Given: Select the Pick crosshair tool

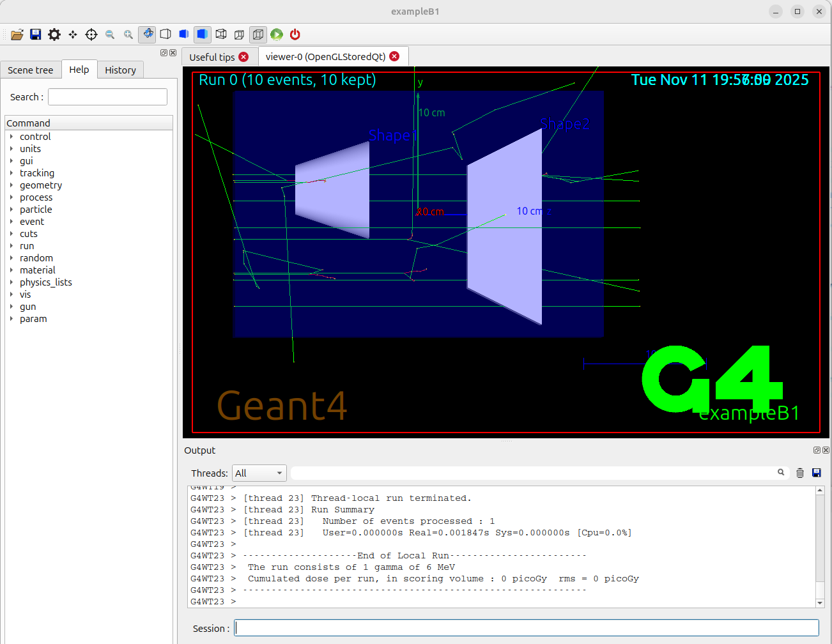Looking at the screenshot, I should pos(91,34).
